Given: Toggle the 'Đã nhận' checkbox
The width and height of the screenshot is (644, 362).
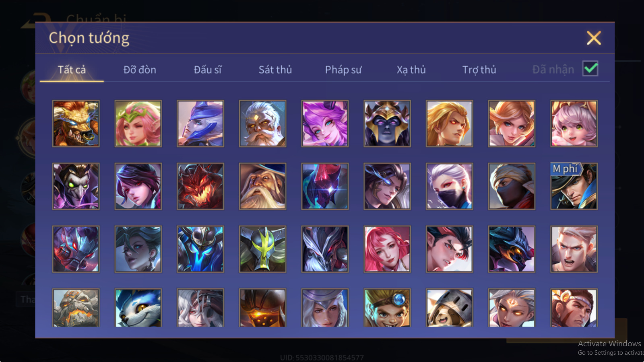Looking at the screenshot, I should pyautogui.click(x=590, y=69).
